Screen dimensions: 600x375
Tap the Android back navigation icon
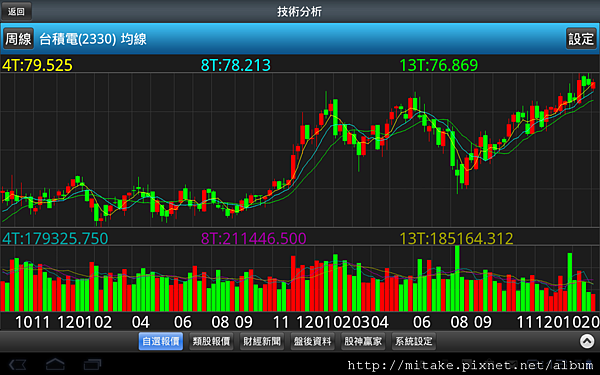18,364
